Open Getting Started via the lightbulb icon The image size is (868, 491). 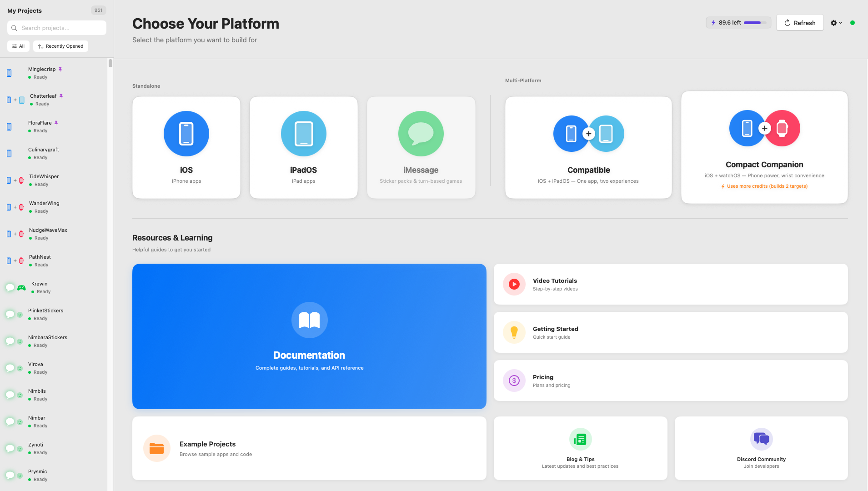click(x=514, y=332)
